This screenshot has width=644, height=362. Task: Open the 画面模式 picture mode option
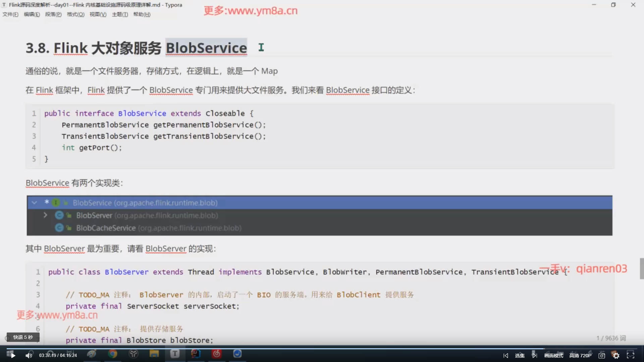(x=554, y=356)
